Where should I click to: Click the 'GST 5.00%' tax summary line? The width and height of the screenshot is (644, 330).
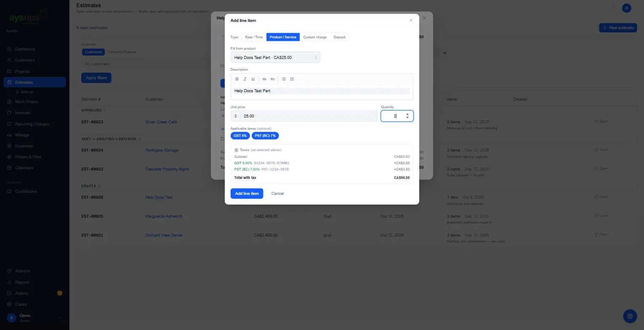coord(243,163)
